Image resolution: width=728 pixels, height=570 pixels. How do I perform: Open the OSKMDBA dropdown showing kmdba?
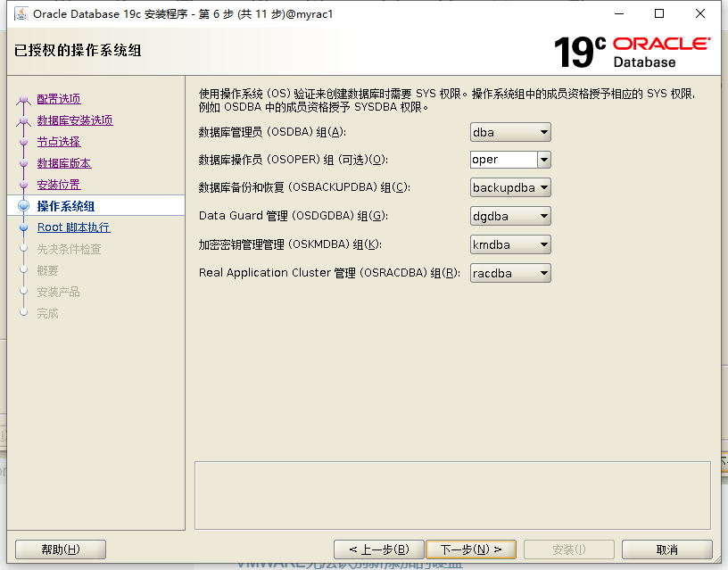[510, 244]
